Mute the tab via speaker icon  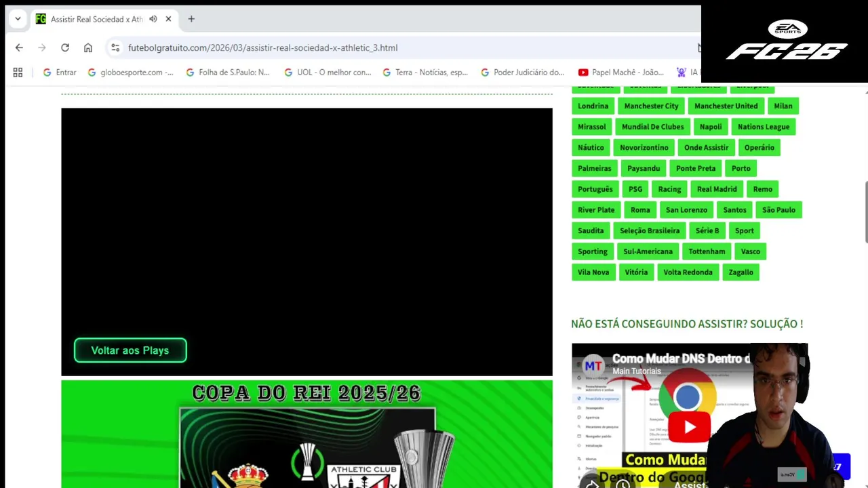click(x=153, y=19)
